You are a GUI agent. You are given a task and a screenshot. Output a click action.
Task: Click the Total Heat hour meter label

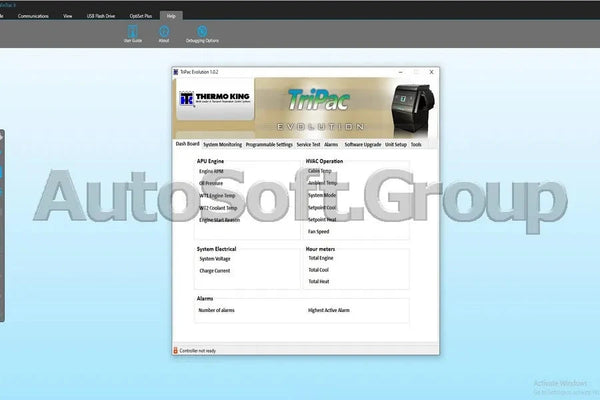click(x=319, y=281)
